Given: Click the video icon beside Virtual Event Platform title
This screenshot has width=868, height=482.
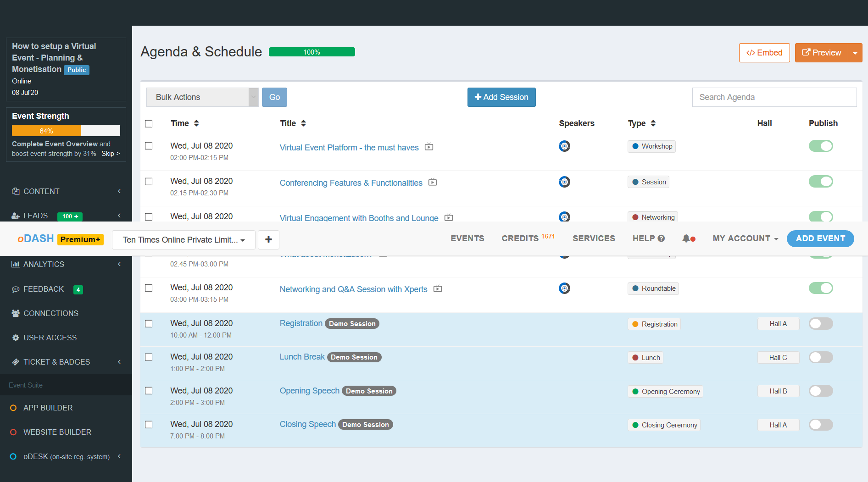Looking at the screenshot, I should [429, 147].
